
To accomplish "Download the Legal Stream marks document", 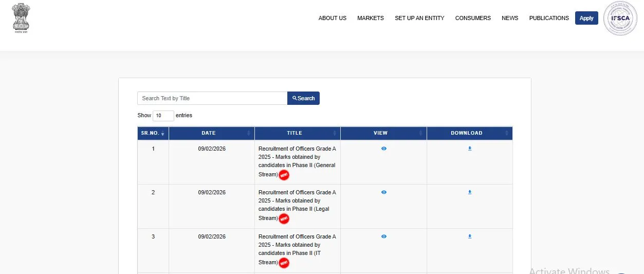I will (x=469, y=192).
